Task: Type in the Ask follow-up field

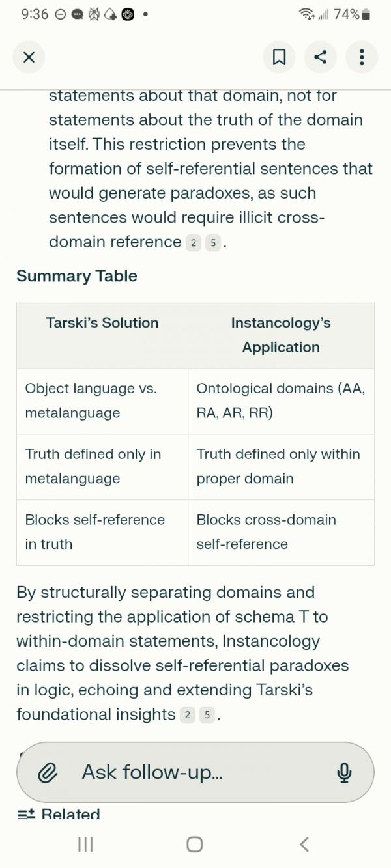Action: tap(195, 773)
